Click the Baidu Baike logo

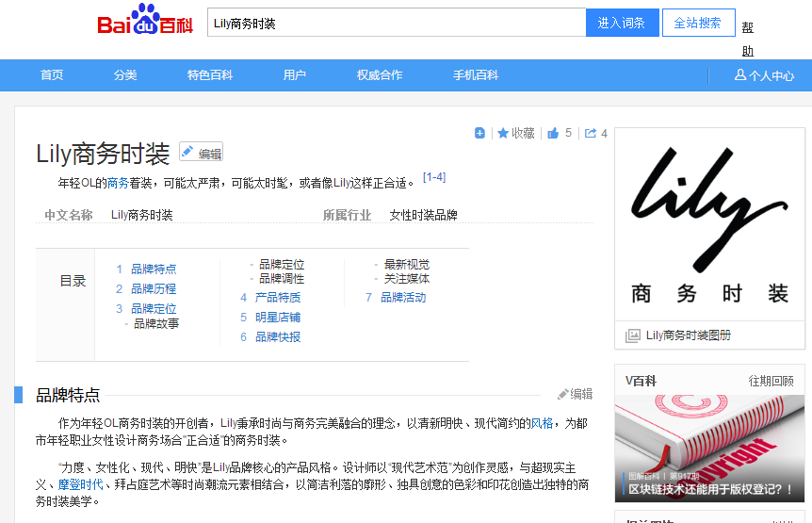(145, 20)
